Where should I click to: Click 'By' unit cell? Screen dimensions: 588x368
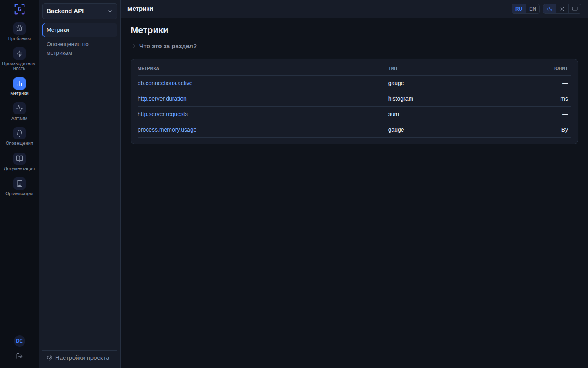(565, 130)
